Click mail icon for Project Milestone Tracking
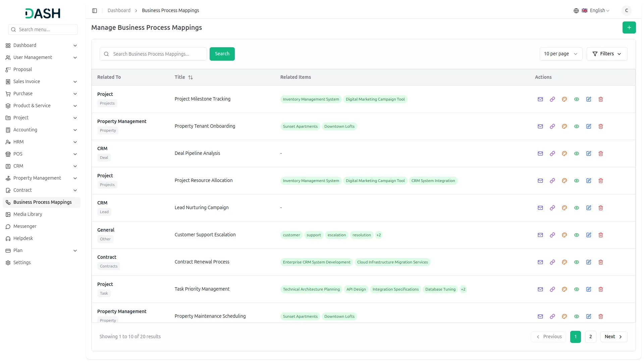This screenshot has height=362, width=644. tap(540, 99)
